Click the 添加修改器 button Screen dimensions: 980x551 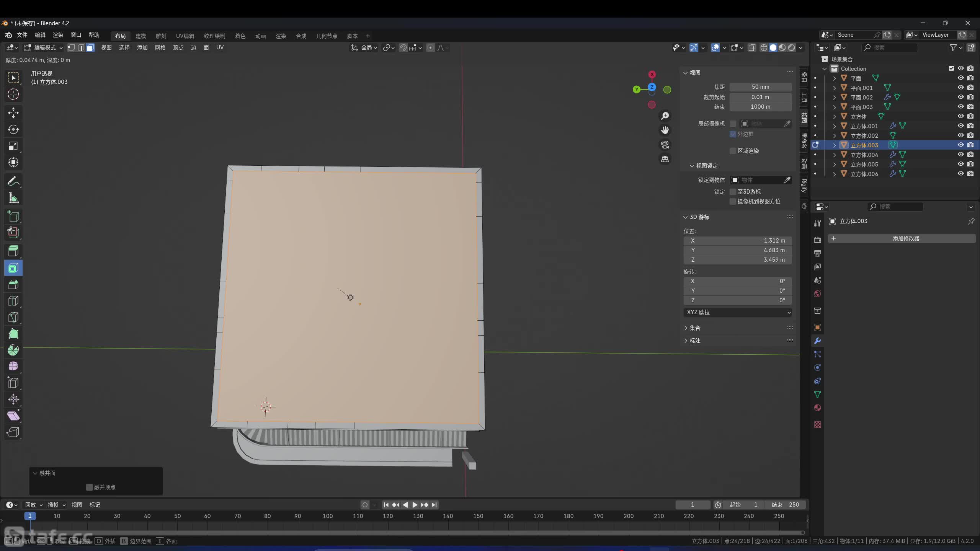(902, 238)
